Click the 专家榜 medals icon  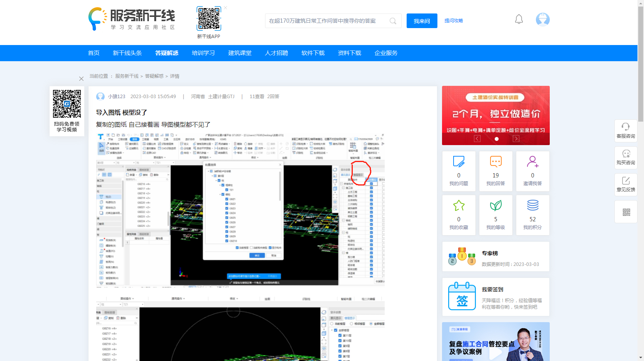tap(462, 256)
